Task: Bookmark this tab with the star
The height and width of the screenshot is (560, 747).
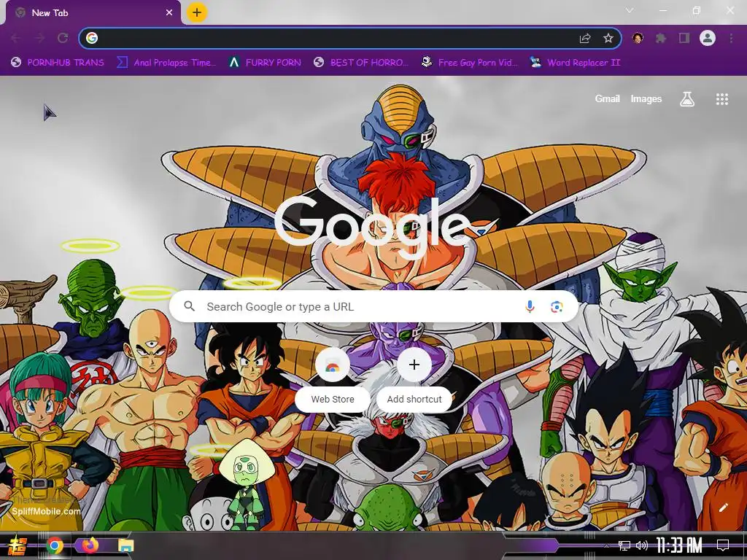Action: [608, 38]
